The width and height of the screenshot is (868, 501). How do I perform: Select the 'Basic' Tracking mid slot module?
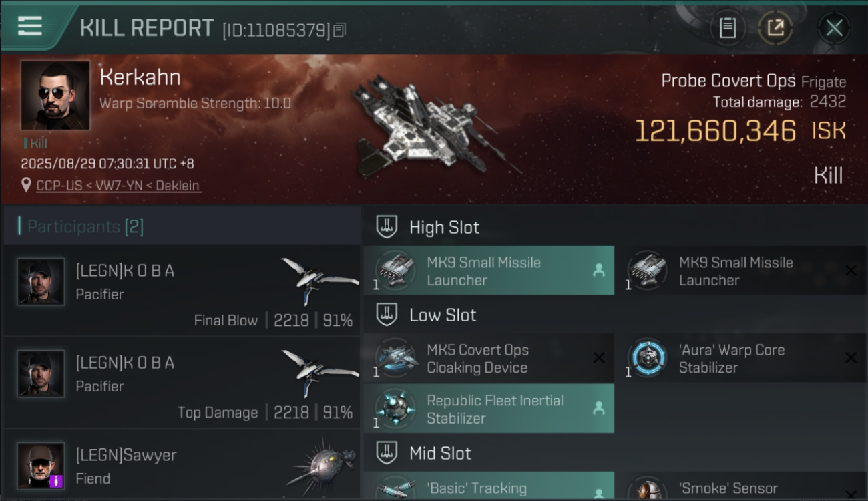click(489, 488)
